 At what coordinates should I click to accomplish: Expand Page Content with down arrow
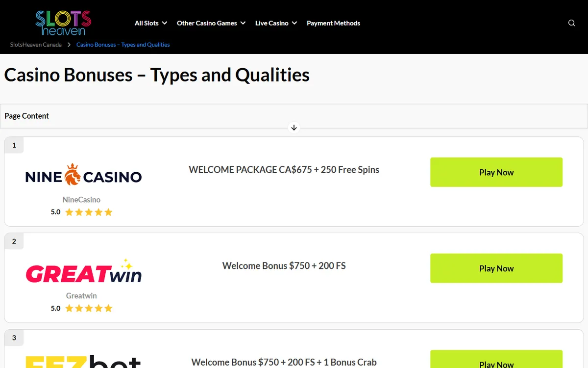pos(294,128)
